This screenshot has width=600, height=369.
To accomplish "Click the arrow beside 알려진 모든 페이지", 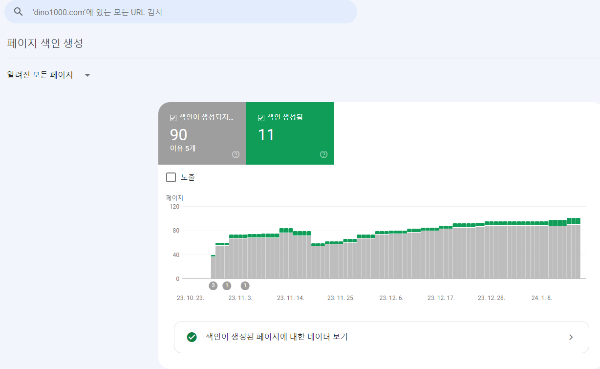I will 87,75.
